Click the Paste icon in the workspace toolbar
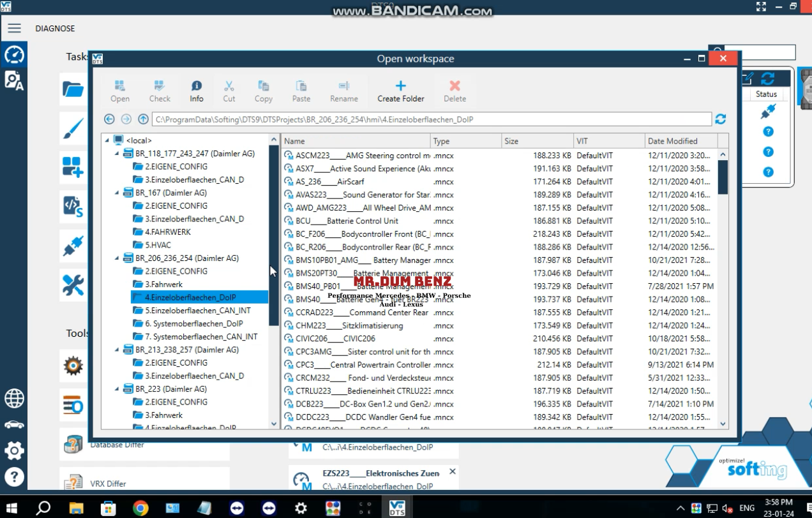This screenshot has height=518, width=812. 301,90
